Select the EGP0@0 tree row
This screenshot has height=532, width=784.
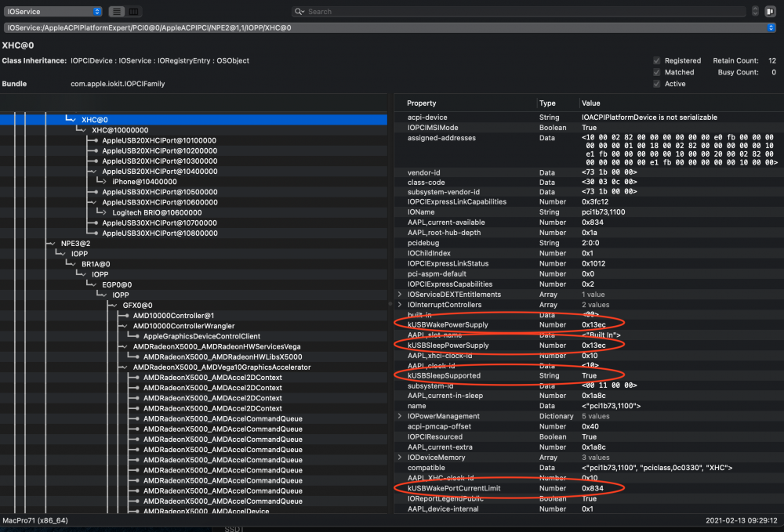(194, 284)
